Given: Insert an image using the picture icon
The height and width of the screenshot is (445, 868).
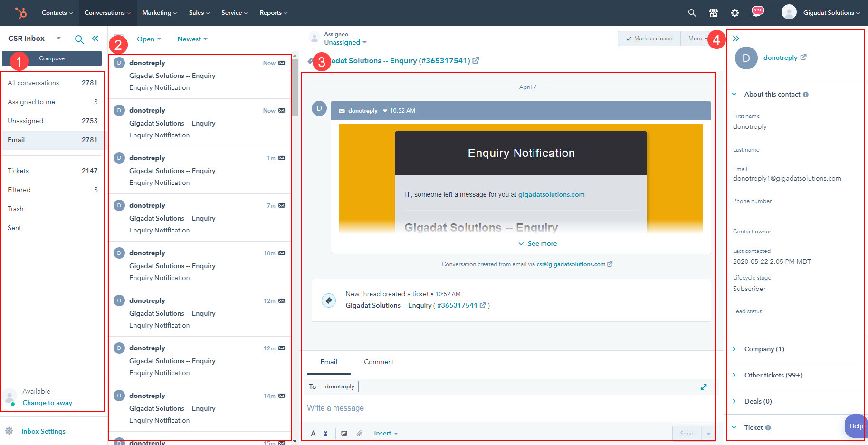Looking at the screenshot, I should (x=344, y=433).
